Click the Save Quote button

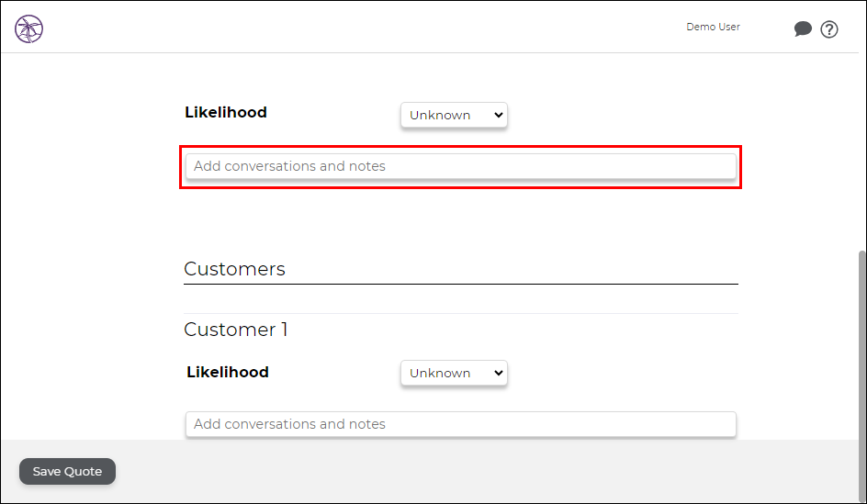coord(67,471)
